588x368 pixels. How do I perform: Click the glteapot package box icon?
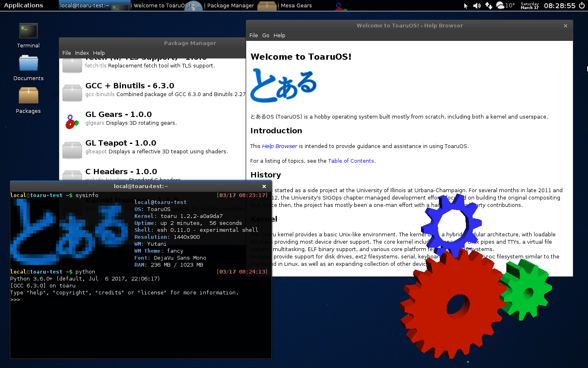(72, 150)
